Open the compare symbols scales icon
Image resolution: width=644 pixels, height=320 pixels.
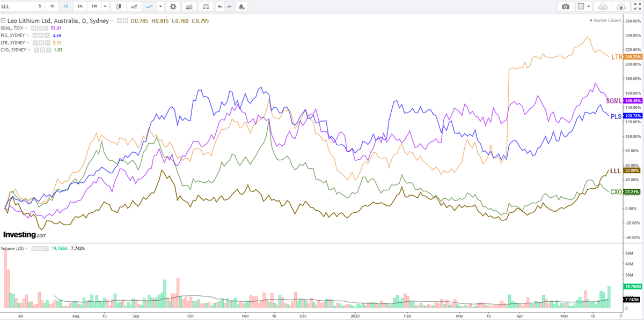click(205, 6)
